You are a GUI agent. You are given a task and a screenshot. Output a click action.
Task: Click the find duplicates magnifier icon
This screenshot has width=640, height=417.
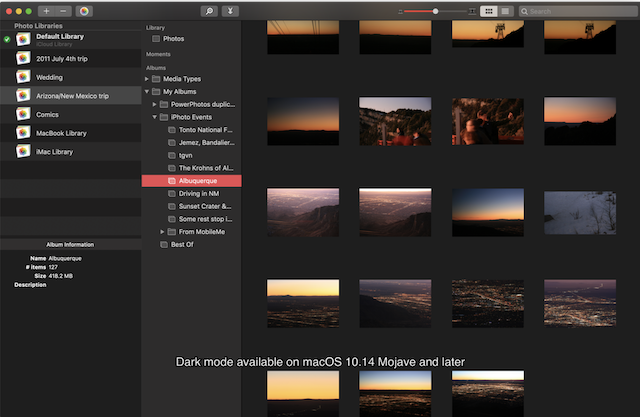tap(209, 11)
